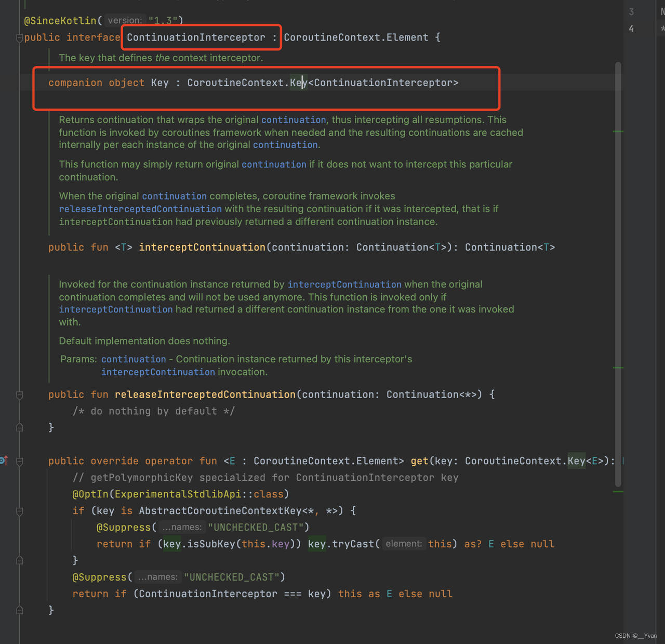Click the overrides gutter icon next to the get function
665x644 pixels.
pos(4,461)
